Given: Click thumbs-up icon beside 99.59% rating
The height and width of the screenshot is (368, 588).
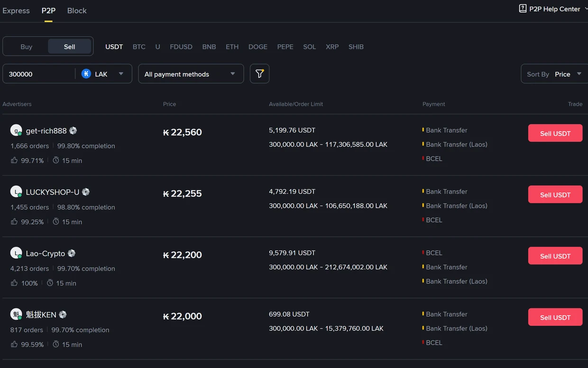Looking at the screenshot, I should click(14, 344).
